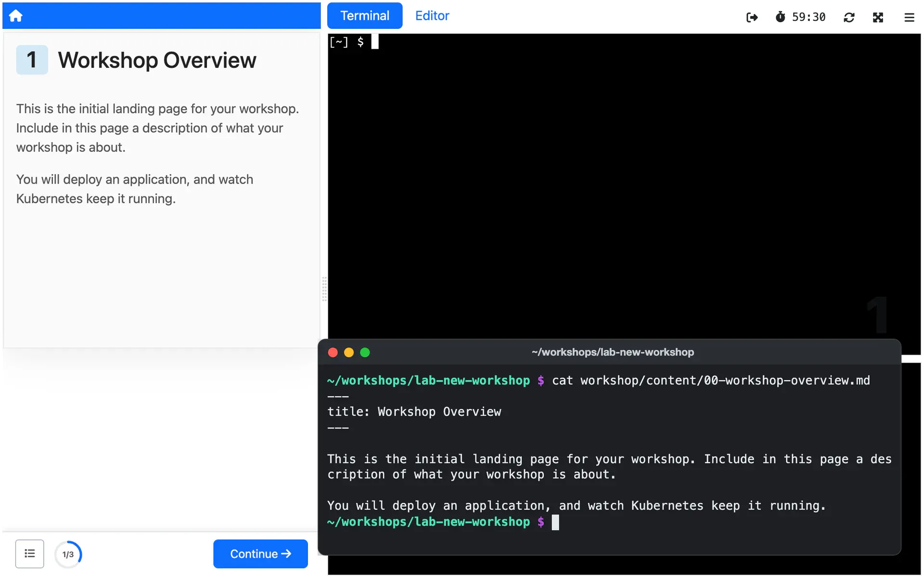
Task: Minimize the lab-new-workshop terminal window
Action: [x=349, y=353]
